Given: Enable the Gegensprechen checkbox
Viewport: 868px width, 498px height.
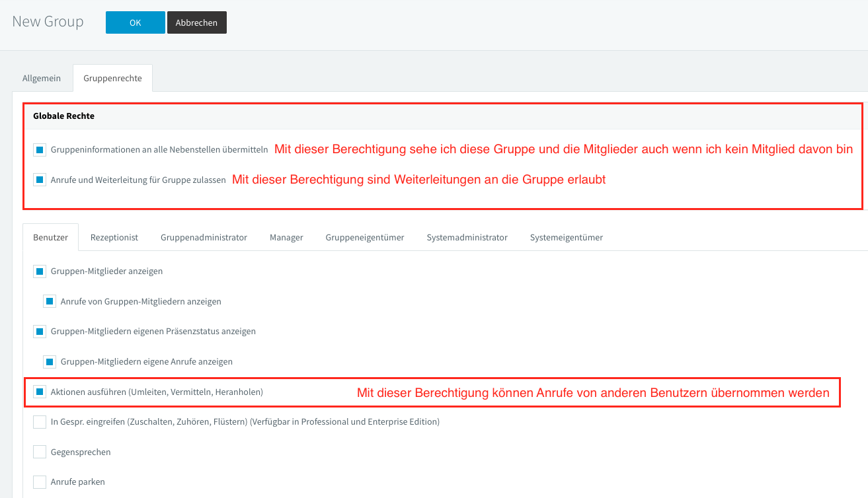Looking at the screenshot, I should (x=40, y=452).
